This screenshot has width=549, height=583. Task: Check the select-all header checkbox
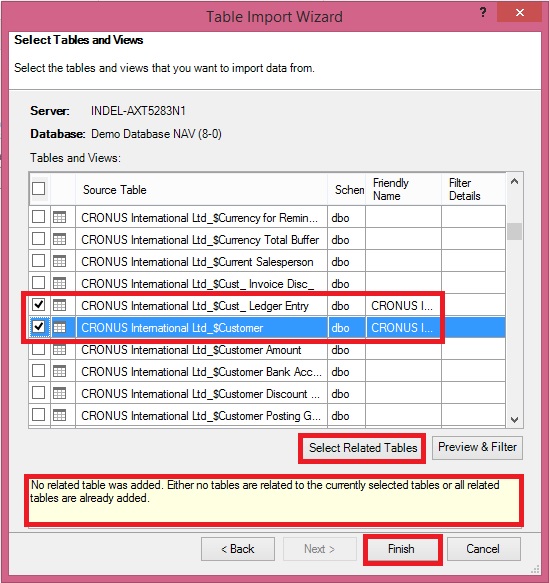[39, 189]
